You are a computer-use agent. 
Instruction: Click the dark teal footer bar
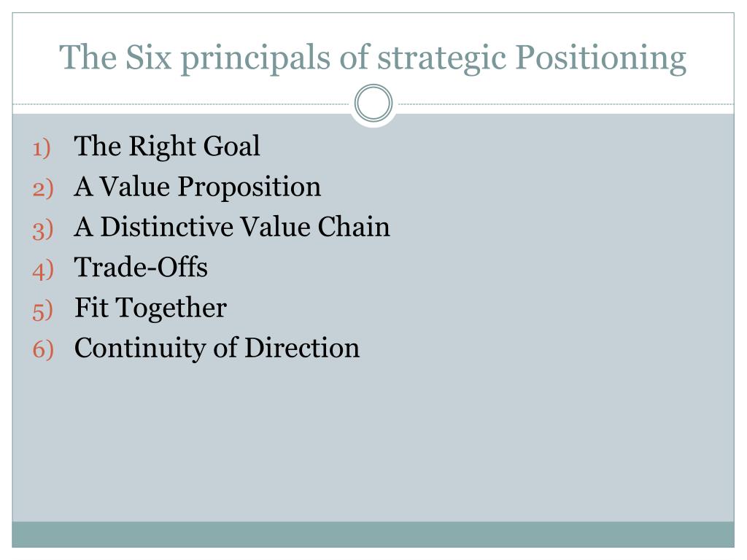click(373, 534)
